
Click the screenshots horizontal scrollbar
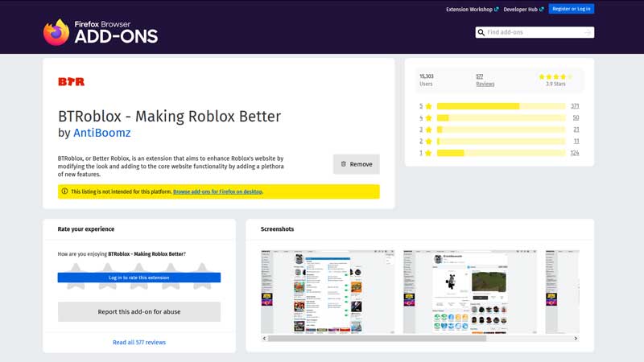pos(377,339)
